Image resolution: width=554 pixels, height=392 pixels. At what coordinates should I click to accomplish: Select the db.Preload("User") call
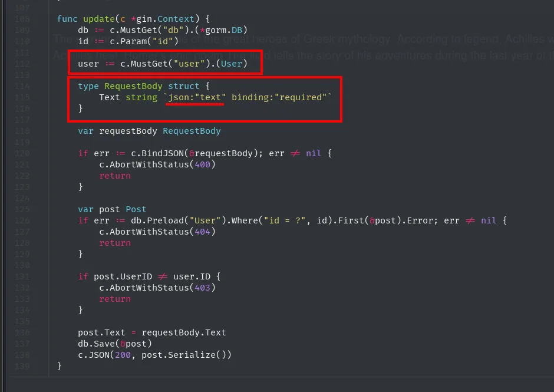(178, 220)
